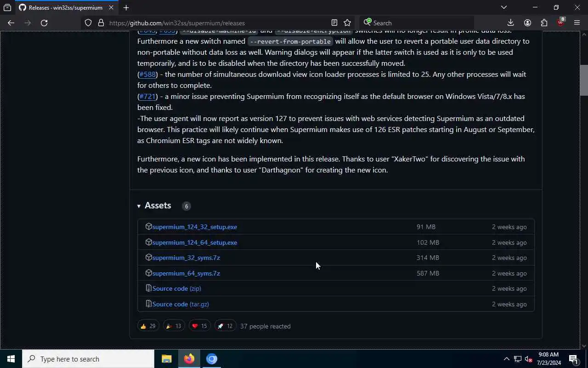Toggle reader view for this page
Image resolution: width=588 pixels, height=368 pixels.
pos(334,23)
